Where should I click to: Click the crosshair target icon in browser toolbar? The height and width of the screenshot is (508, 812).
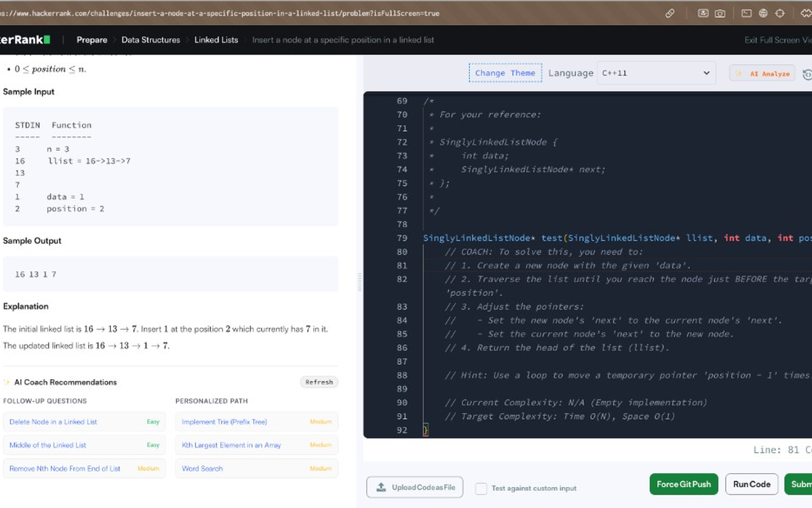tap(780, 13)
